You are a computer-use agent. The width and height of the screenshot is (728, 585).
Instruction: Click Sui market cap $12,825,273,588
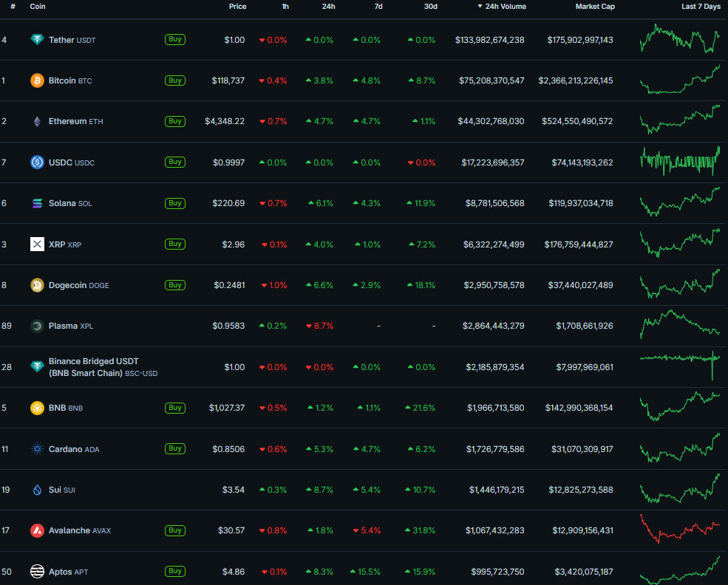tap(581, 490)
